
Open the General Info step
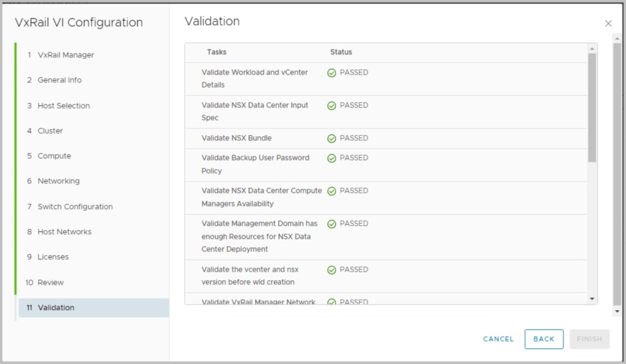(59, 80)
